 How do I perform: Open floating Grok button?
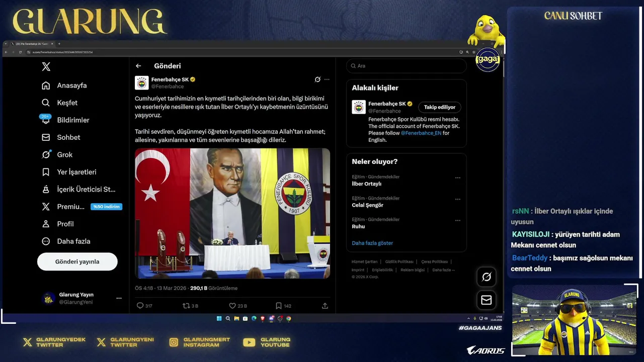(x=487, y=277)
